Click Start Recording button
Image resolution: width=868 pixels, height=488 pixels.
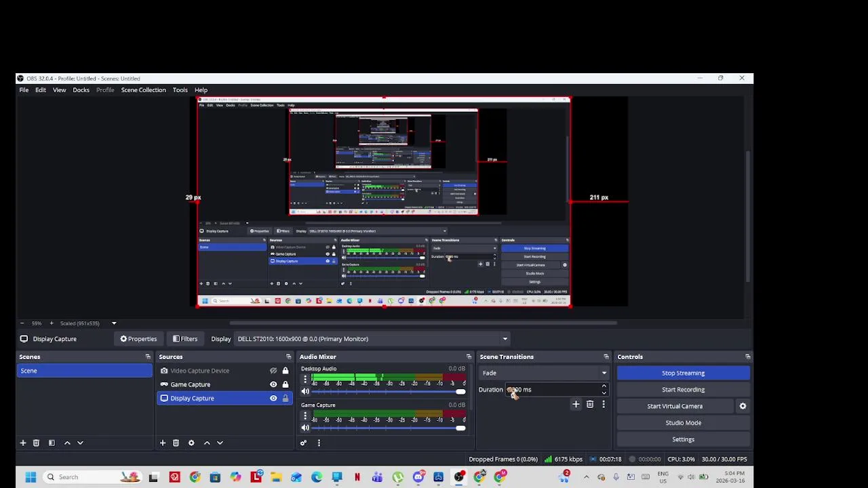[684, 390]
